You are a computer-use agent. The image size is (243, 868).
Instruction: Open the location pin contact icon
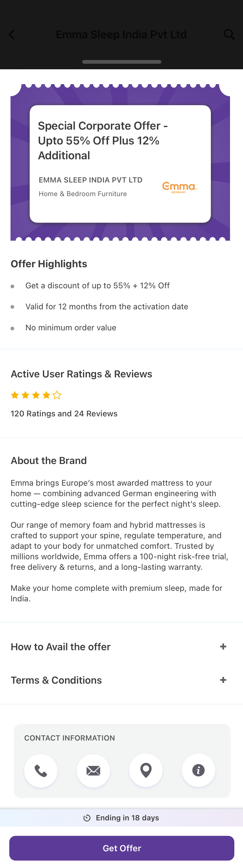point(146,771)
